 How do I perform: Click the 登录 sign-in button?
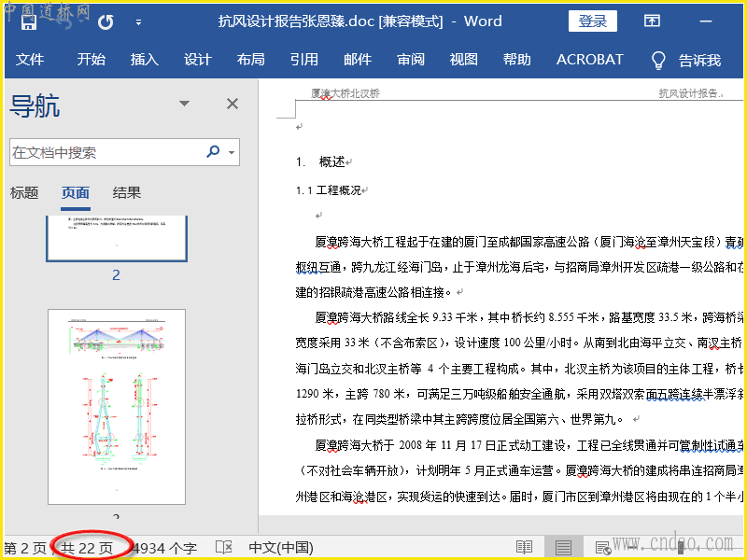coord(593,21)
